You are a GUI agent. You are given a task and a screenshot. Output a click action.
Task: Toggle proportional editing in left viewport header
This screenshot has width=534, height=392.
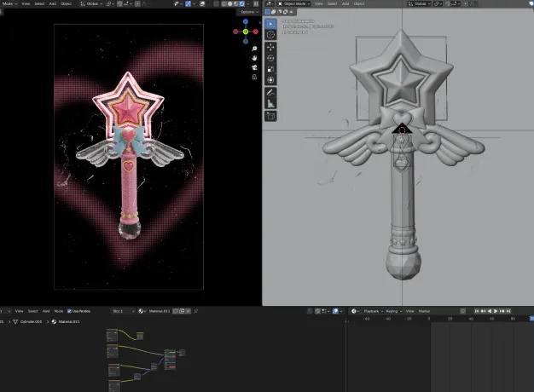click(137, 3)
